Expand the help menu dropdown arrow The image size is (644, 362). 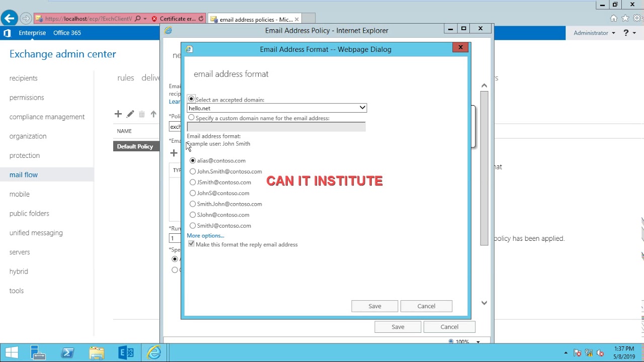coord(634,33)
